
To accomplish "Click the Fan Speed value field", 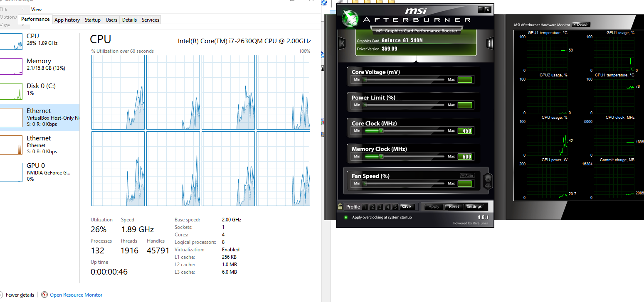I will click(x=465, y=183).
